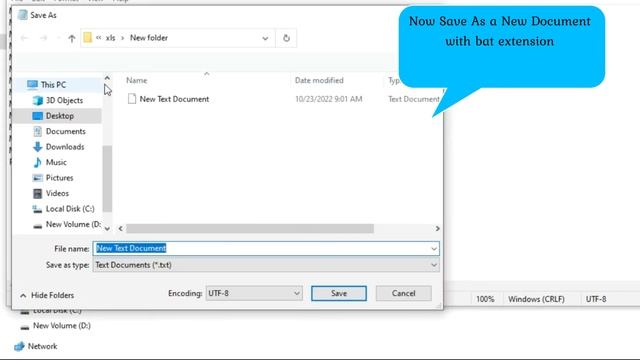Viewport: 640px width, 360px height.
Task: Click the New Text Document file icon
Action: point(132,99)
